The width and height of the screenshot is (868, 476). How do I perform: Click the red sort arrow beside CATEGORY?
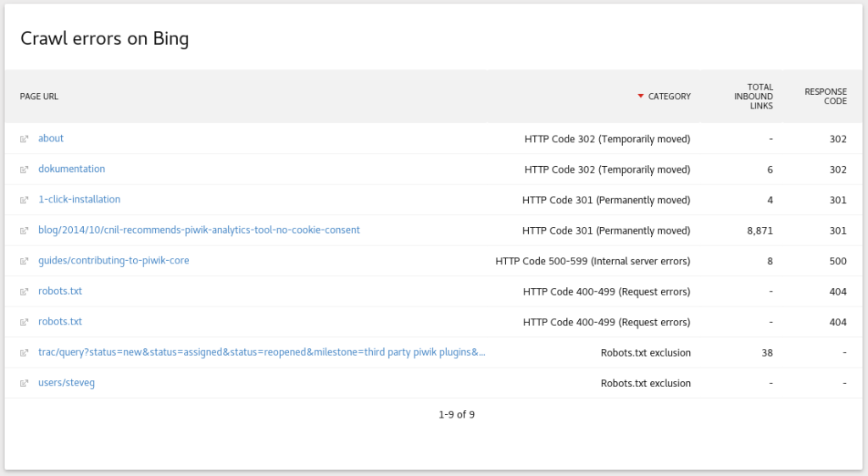[641, 97]
